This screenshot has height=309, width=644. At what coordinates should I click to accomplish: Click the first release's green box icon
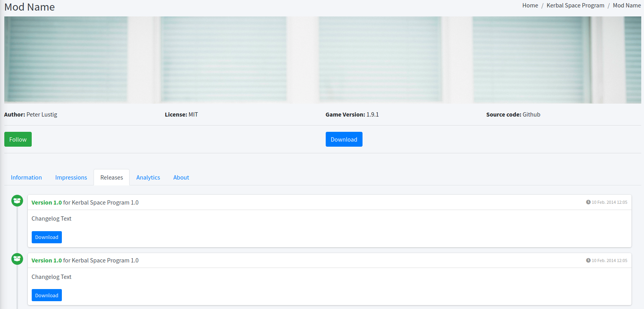[17, 201]
